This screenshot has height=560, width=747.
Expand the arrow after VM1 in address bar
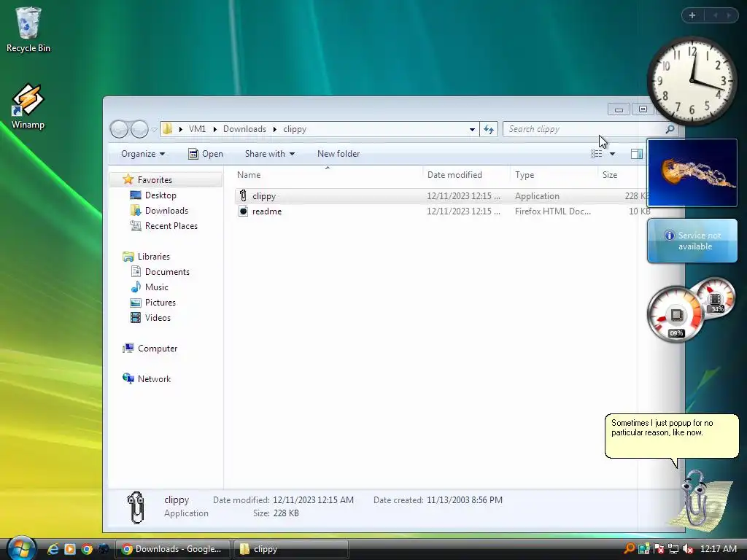pos(215,129)
